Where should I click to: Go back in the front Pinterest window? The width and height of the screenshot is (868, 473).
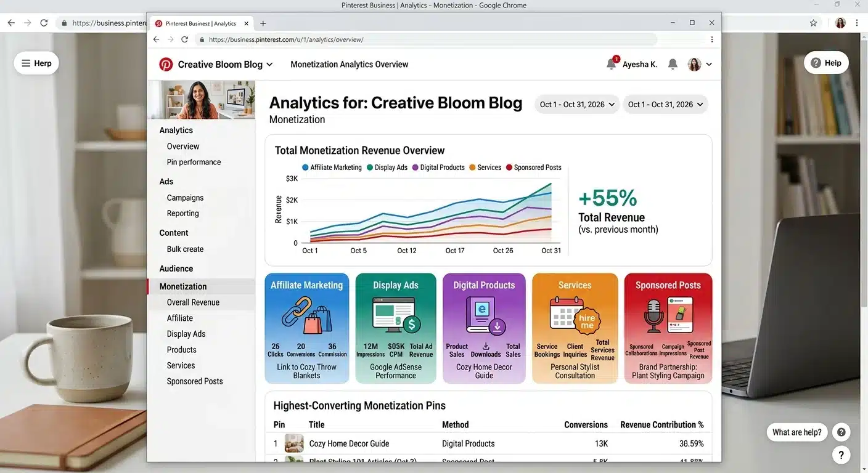[156, 39]
